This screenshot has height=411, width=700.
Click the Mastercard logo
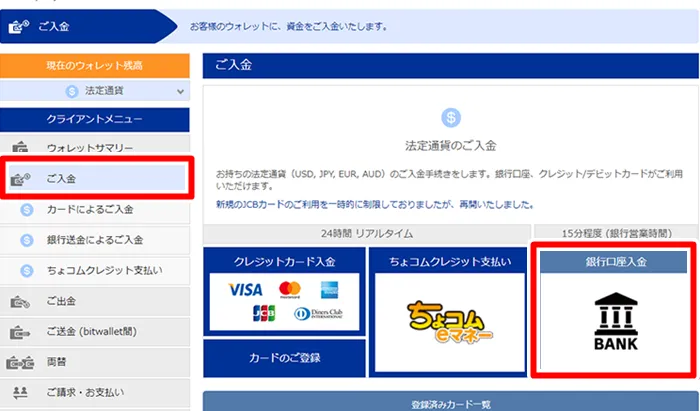tap(290, 290)
